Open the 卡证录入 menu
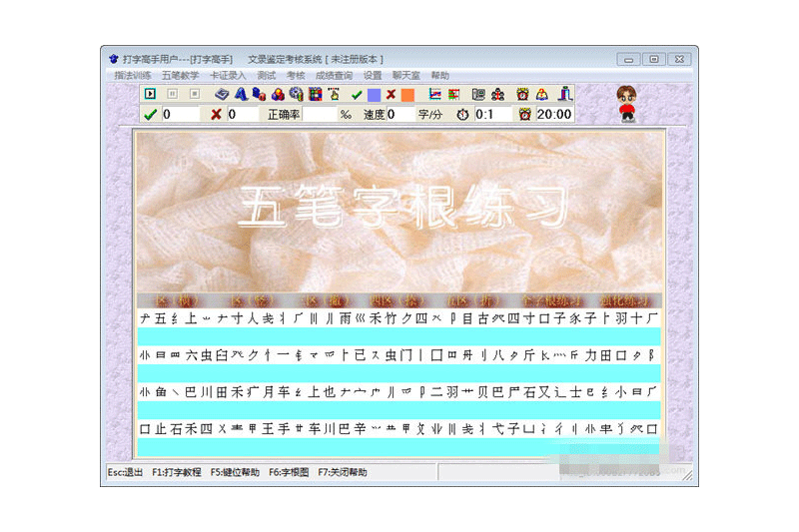Viewport: 799px width, 532px height. point(228,75)
